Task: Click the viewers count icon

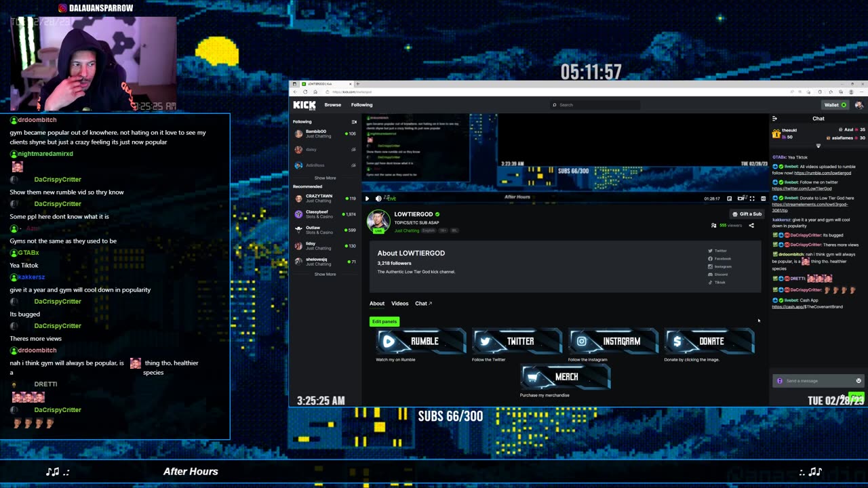Action: [713, 226]
